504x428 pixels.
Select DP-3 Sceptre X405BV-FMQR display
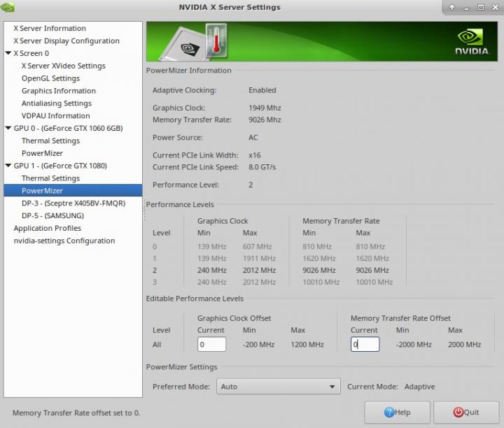coord(73,204)
